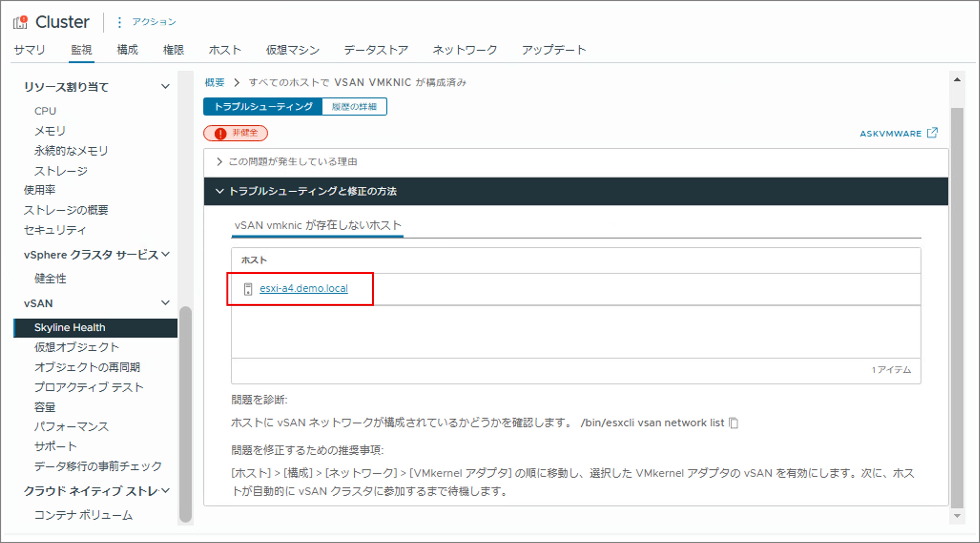Click the sidebar vertical scrollbar thumb

(x=185, y=415)
